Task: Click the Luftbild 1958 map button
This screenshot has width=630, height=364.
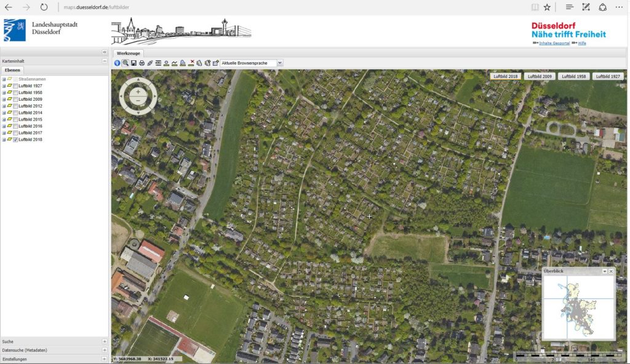Action: coord(573,76)
